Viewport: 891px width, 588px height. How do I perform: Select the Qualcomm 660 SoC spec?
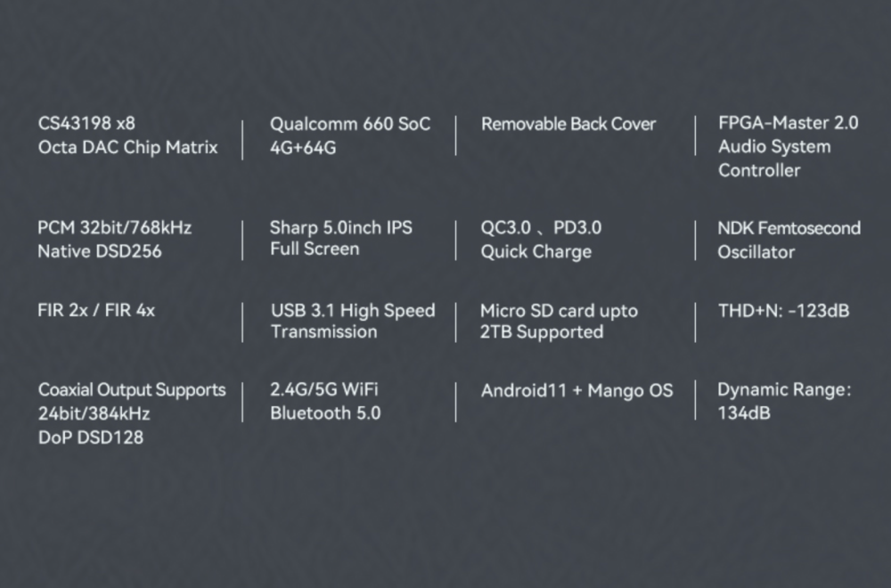click(350, 124)
